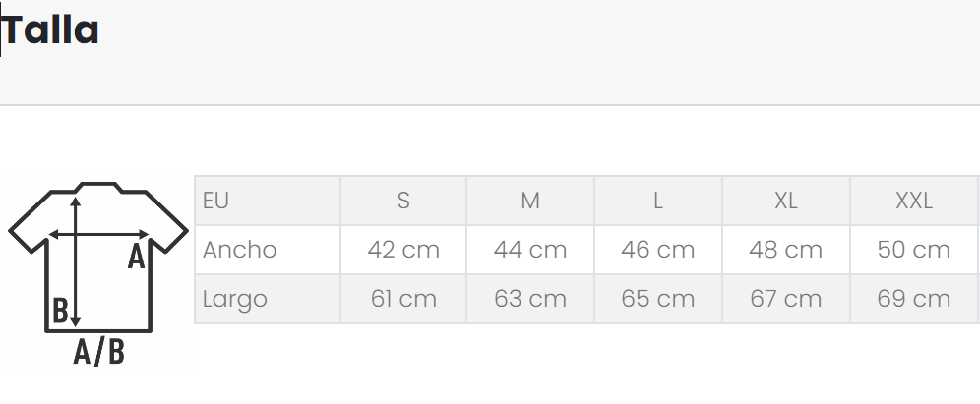Click the XXL size column header
Screen dimensions: 980x404
pos(913,201)
